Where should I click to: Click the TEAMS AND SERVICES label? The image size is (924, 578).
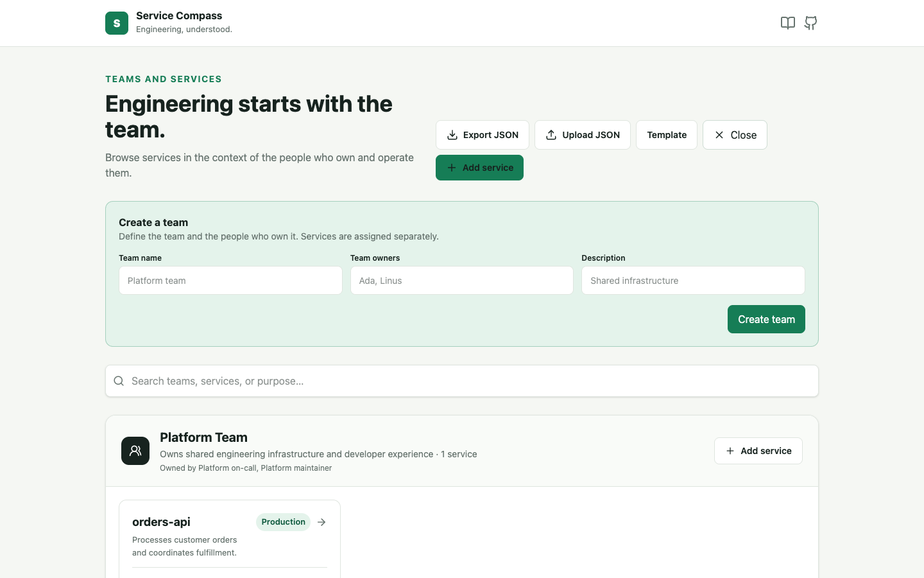(x=164, y=79)
